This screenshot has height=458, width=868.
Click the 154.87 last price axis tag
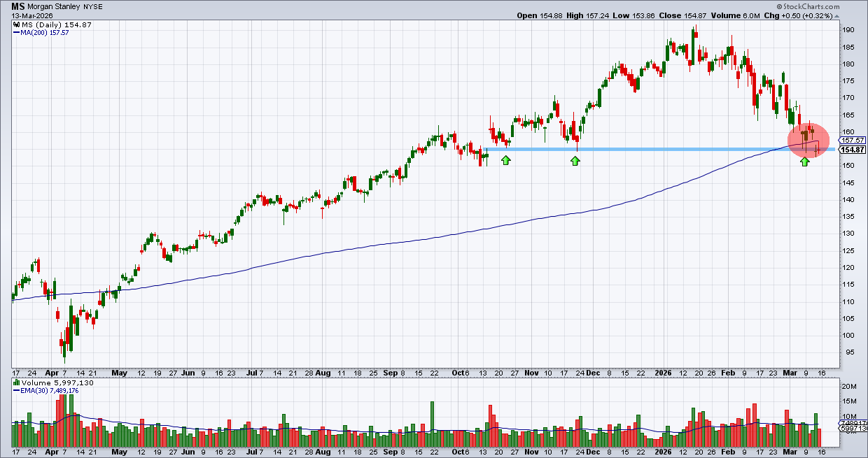[853, 150]
